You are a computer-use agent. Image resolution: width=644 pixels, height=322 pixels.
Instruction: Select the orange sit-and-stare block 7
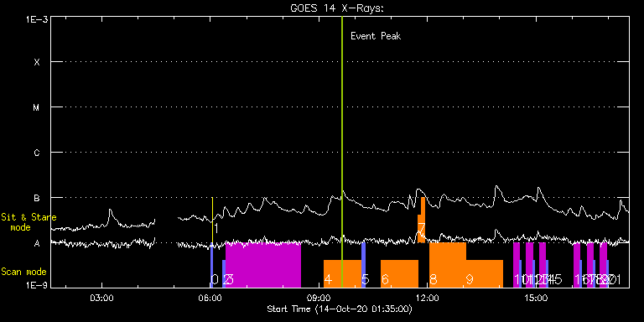[x=422, y=221]
